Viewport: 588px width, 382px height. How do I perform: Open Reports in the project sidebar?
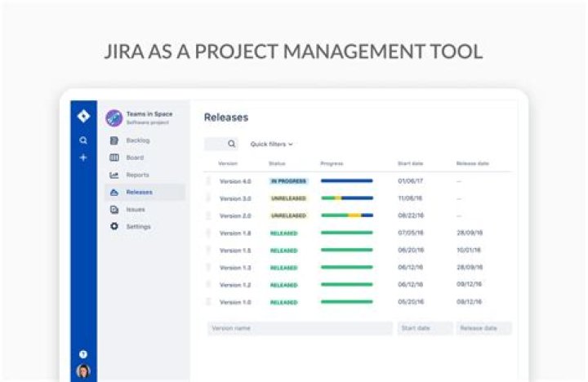click(x=137, y=175)
